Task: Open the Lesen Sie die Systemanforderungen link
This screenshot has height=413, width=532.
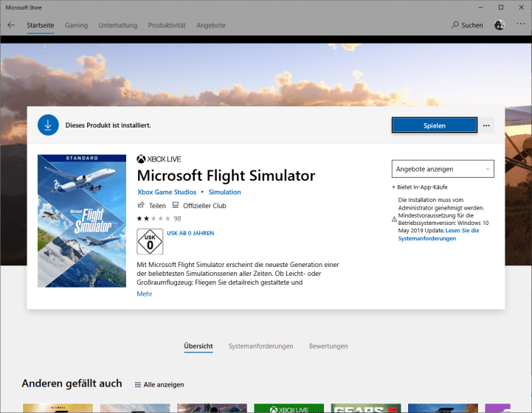Action: [x=439, y=235]
